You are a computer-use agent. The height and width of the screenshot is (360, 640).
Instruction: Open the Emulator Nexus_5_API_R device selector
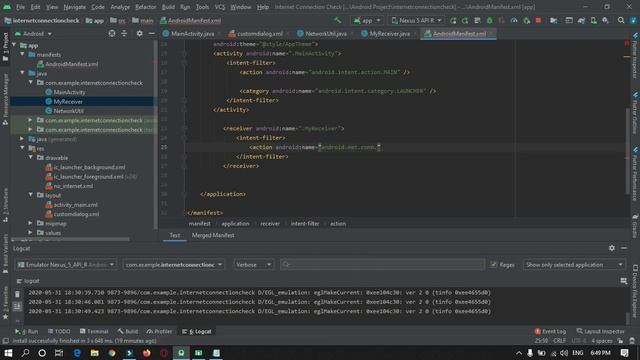click(x=66, y=264)
